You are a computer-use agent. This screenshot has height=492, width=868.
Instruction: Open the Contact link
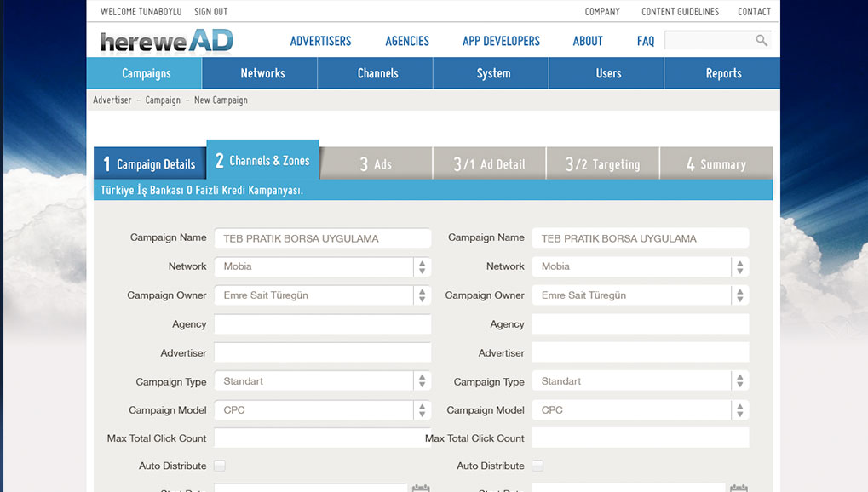(x=755, y=12)
